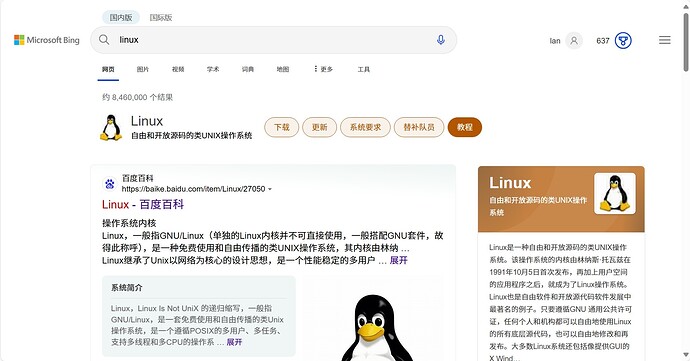Viewport: 690px width, 361px height.
Task: Select the 词典 tab
Action: [248, 69]
